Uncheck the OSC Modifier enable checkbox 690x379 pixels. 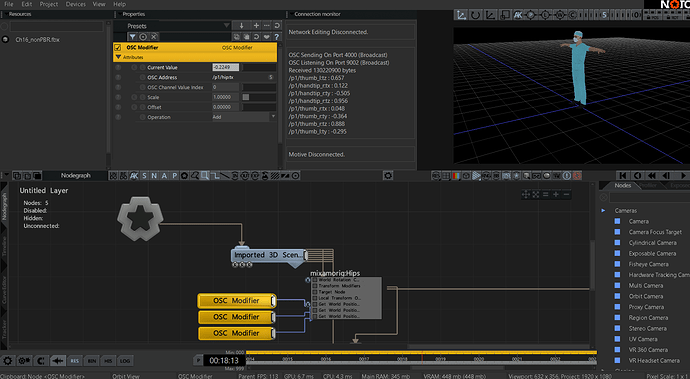(x=117, y=48)
